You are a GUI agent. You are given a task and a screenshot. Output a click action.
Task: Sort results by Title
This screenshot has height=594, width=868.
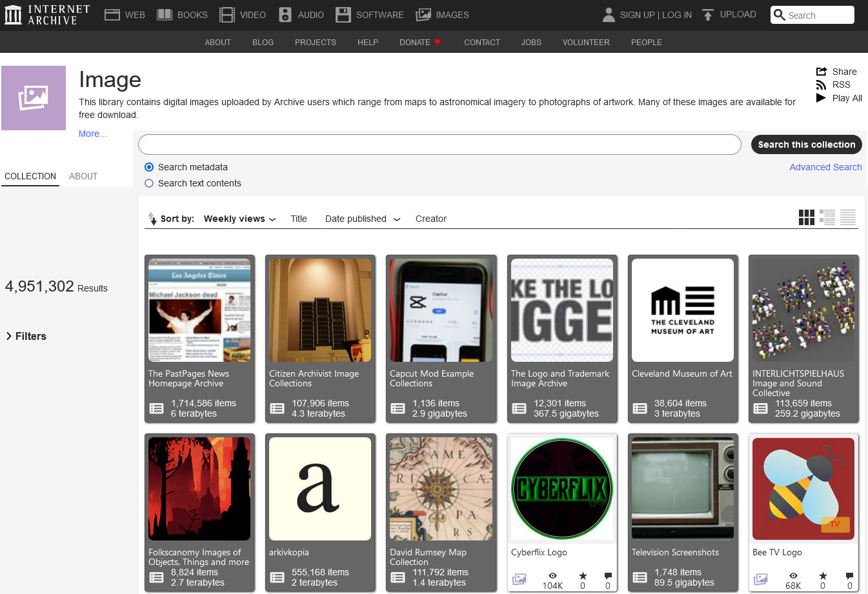(299, 219)
